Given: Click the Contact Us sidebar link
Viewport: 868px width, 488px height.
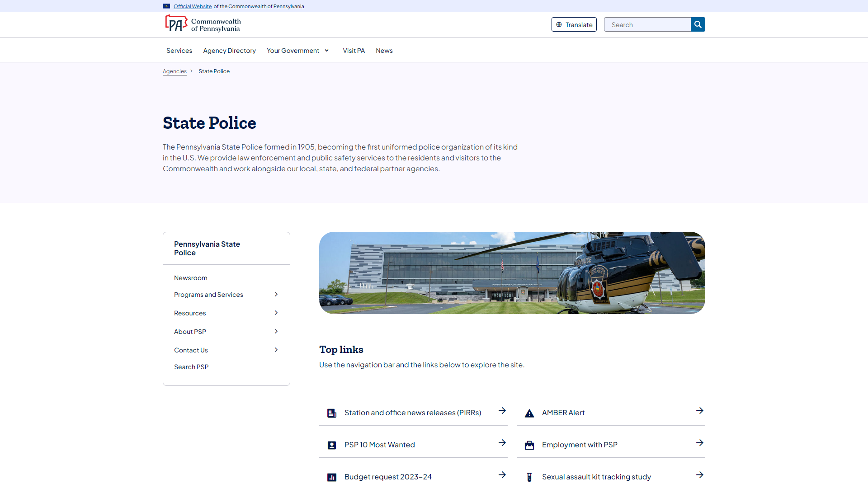Looking at the screenshot, I should point(191,350).
